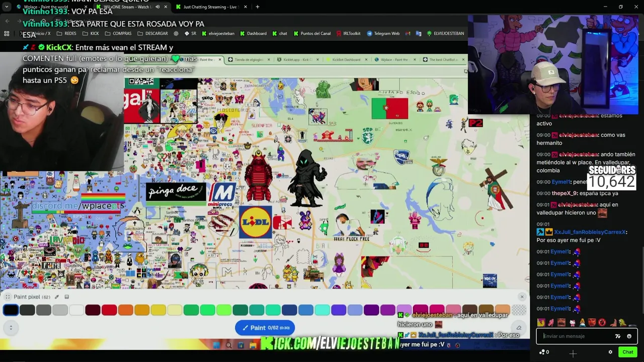The image size is (644, 362).
Task: Open the 7TV emote menu
Action: [x=618, y=336]
